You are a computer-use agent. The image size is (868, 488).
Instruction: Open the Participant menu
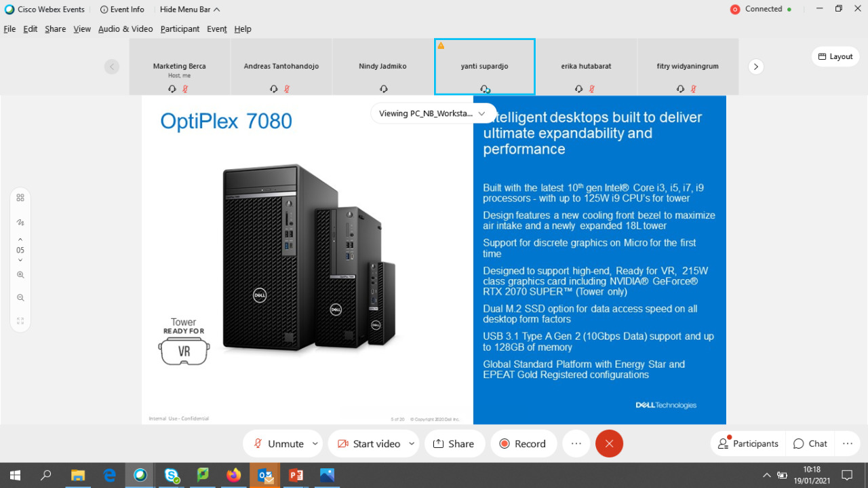coord(180,29)
